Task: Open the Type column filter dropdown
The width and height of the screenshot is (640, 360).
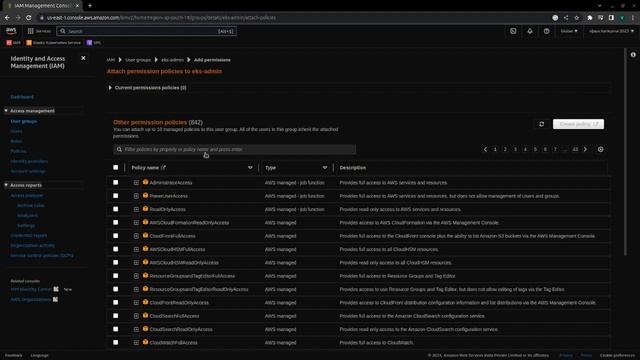Action: [x=325, y=168]
